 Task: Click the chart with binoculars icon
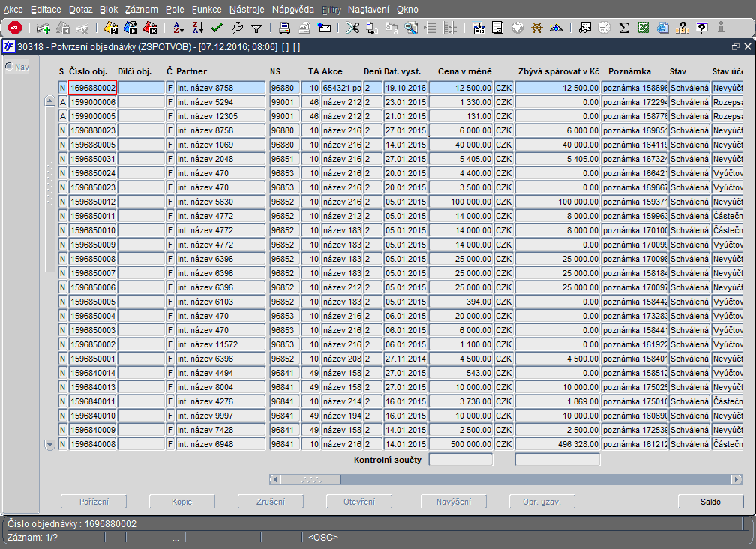(x=585, y=28)
